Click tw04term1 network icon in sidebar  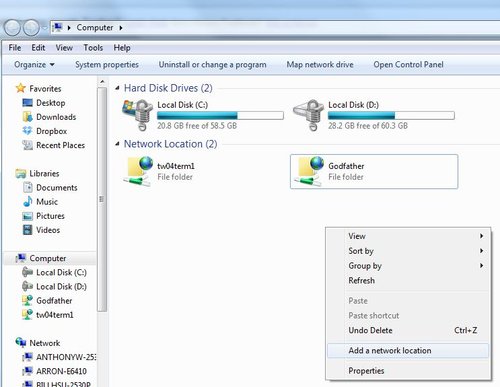click(27, 314)
